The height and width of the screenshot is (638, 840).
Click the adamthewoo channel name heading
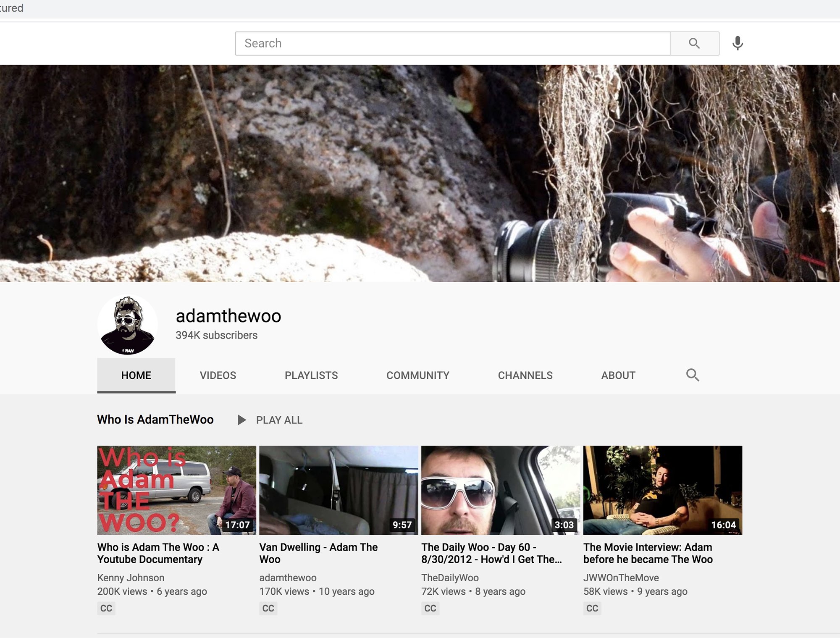(x=228, y=316)
